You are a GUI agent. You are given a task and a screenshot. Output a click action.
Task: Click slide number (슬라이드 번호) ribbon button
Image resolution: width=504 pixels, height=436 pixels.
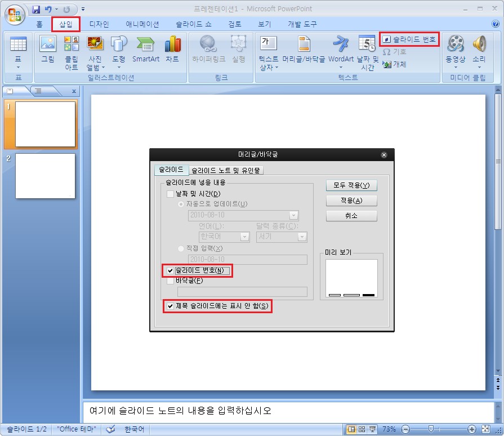tap(409, 39)
